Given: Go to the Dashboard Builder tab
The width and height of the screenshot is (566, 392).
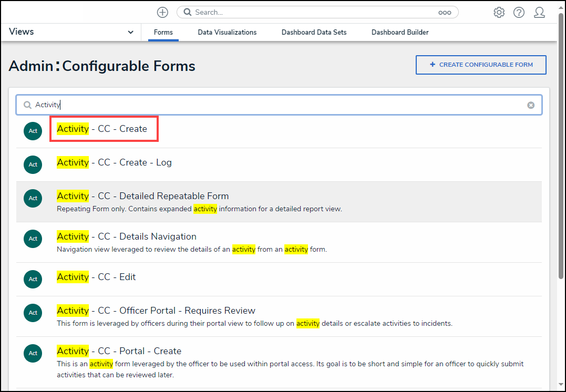Looking at the screenshot, I should [x=400, y=32].
